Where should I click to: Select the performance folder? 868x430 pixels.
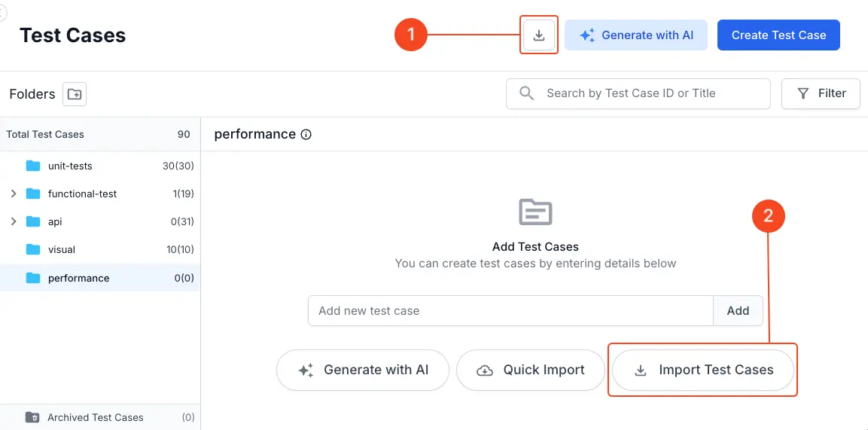click(78, 278)
